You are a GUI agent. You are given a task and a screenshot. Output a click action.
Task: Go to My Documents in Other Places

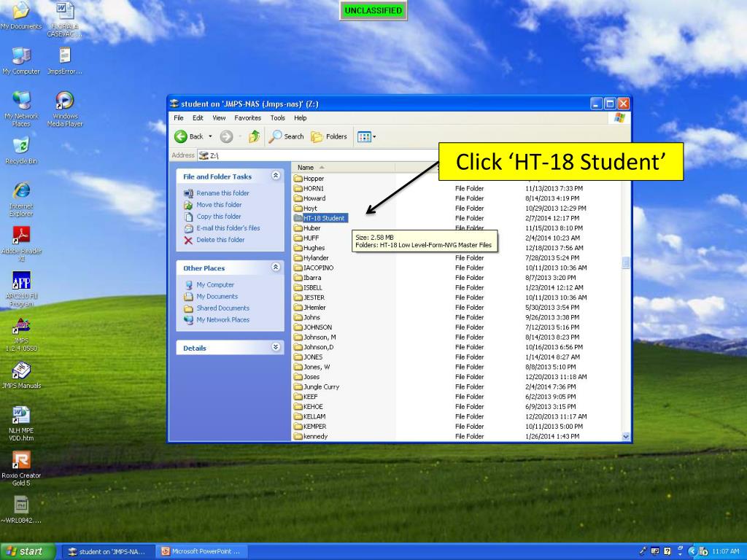click(x=217, y=296)
